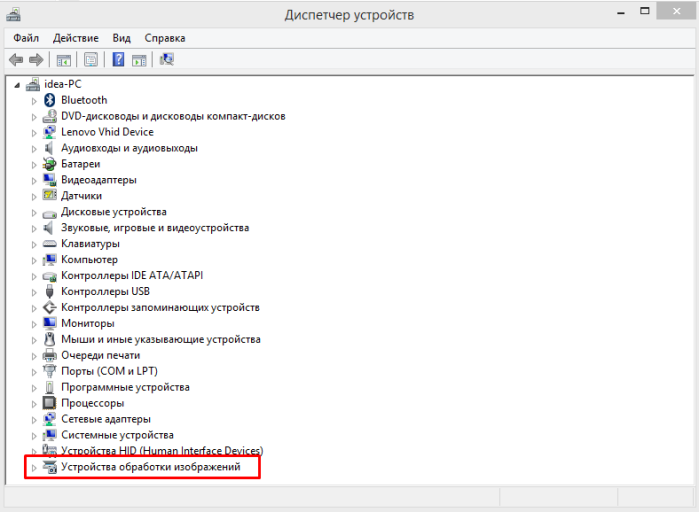Image resolution: width=699 pixels, height=512 pixels.
Task: Click the imaging devices camera icon
Action: coord(49,467)
